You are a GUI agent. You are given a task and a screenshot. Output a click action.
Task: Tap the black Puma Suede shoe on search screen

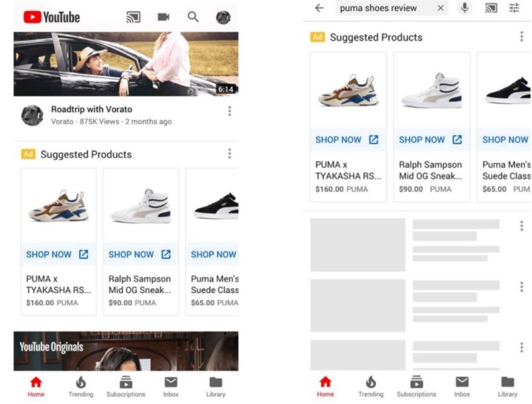pos(508,90)
